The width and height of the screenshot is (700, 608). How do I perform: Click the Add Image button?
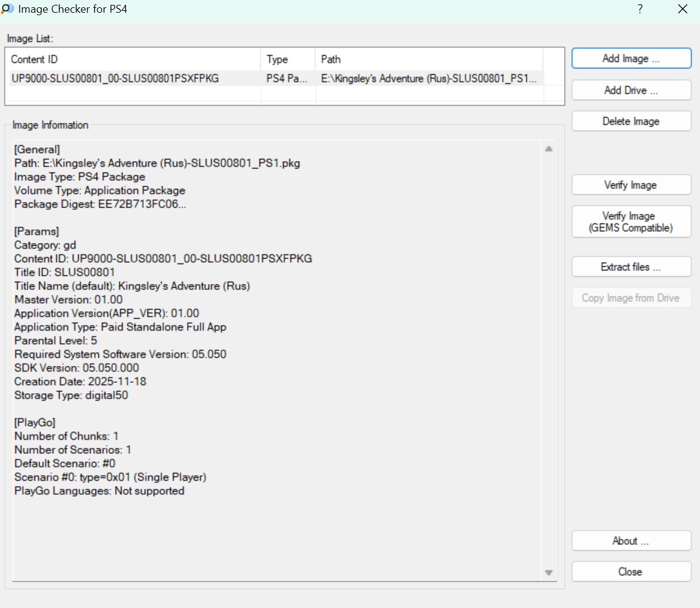(631, 59)
